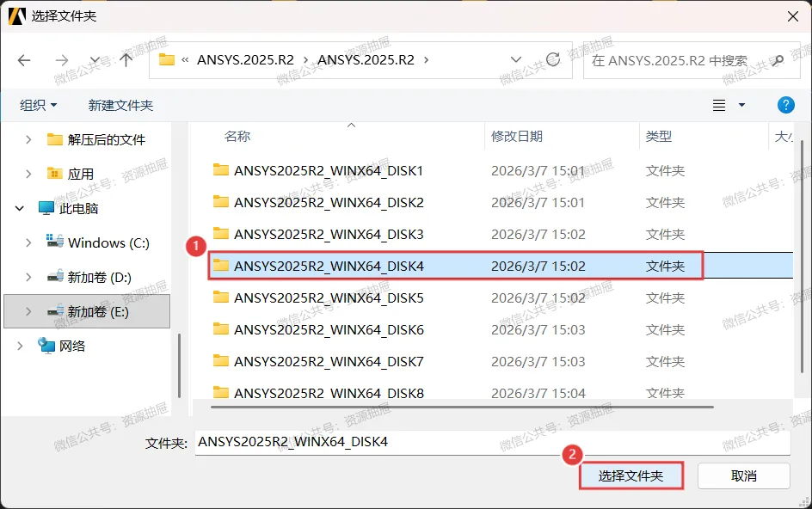
Task: Select 新加卷 (D:) drive
Action: coord(100,277)
